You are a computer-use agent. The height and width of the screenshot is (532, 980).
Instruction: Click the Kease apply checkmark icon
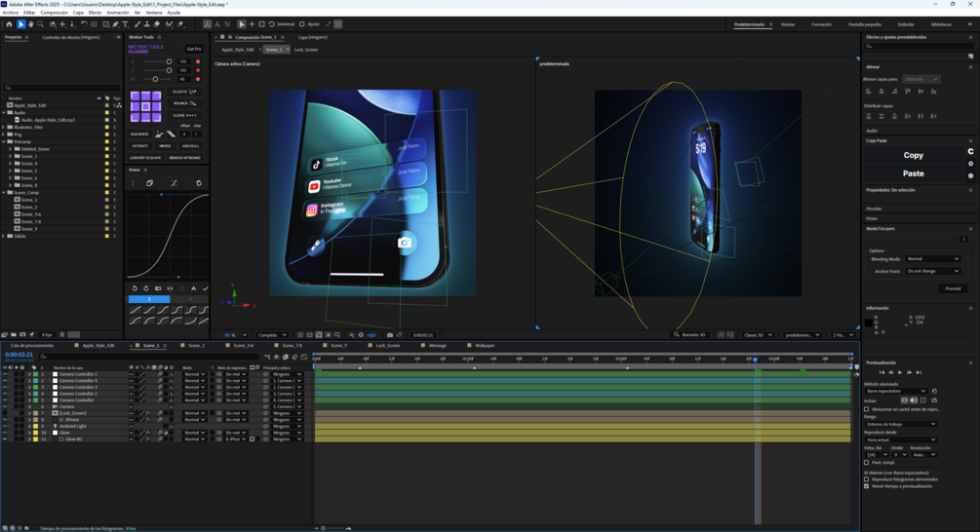(205, 288)
